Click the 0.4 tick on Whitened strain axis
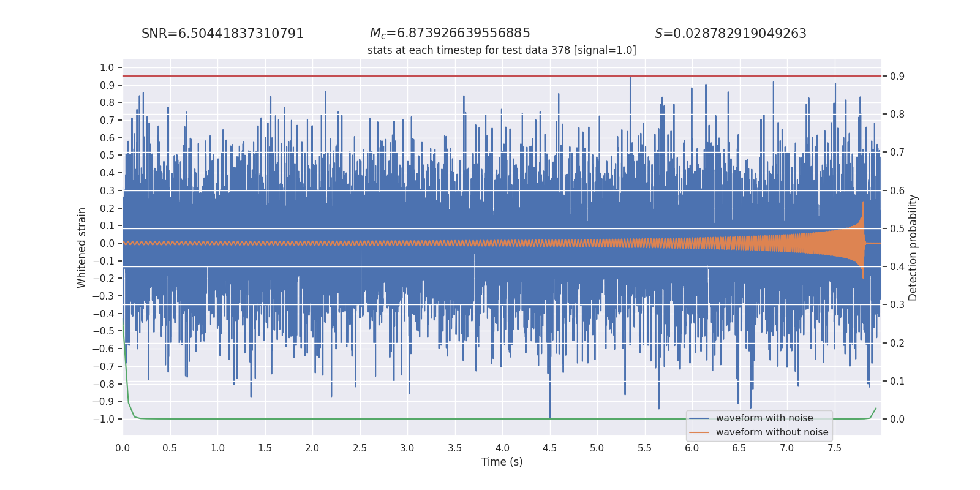The image size is (980, 490). [107, 173]
